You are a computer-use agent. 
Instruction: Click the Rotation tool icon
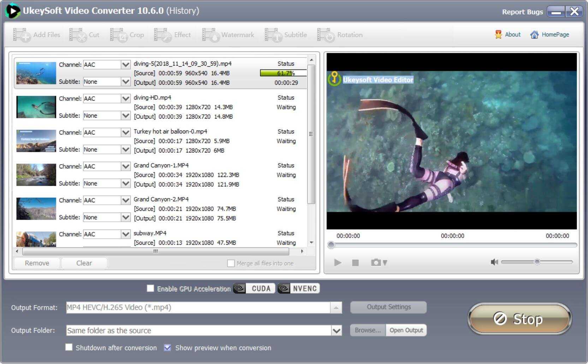pos(326,35)
